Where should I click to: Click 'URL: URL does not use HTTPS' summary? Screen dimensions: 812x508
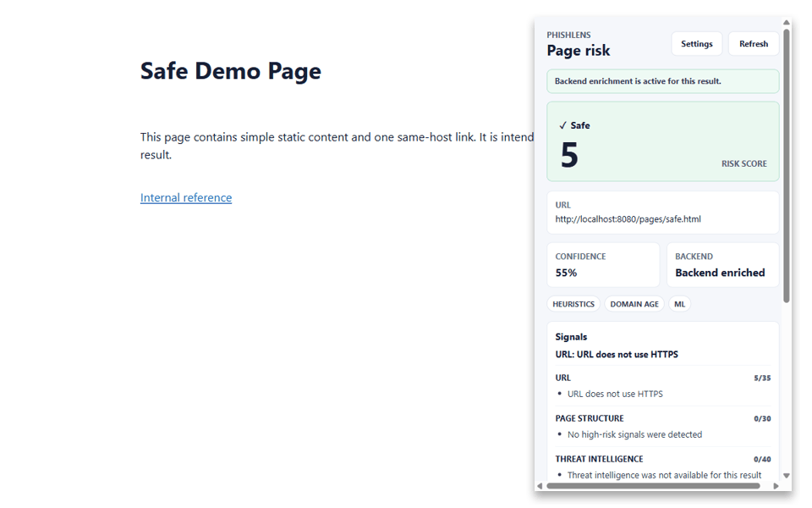[x=617, y=355]
